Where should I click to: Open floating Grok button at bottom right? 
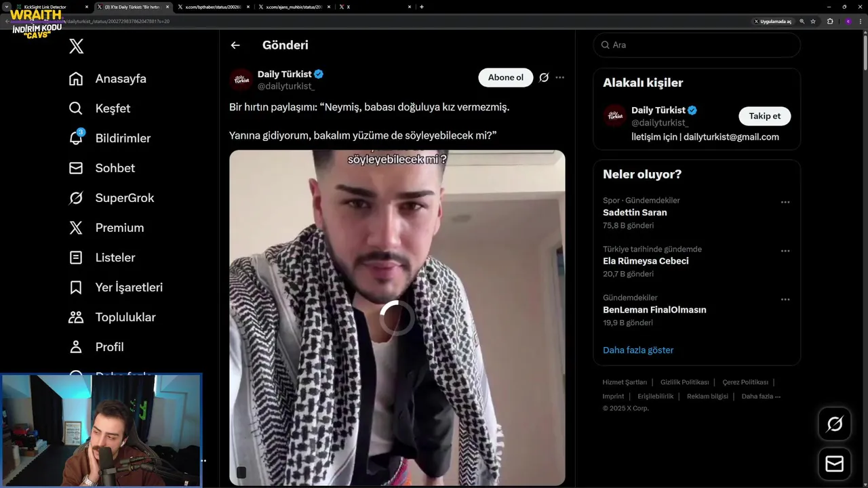835,424
